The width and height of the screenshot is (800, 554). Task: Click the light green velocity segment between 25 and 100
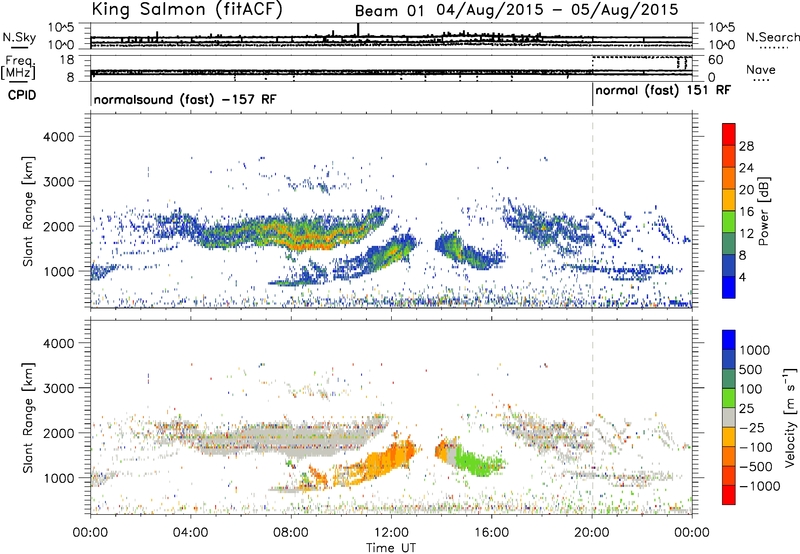point(729,398)
